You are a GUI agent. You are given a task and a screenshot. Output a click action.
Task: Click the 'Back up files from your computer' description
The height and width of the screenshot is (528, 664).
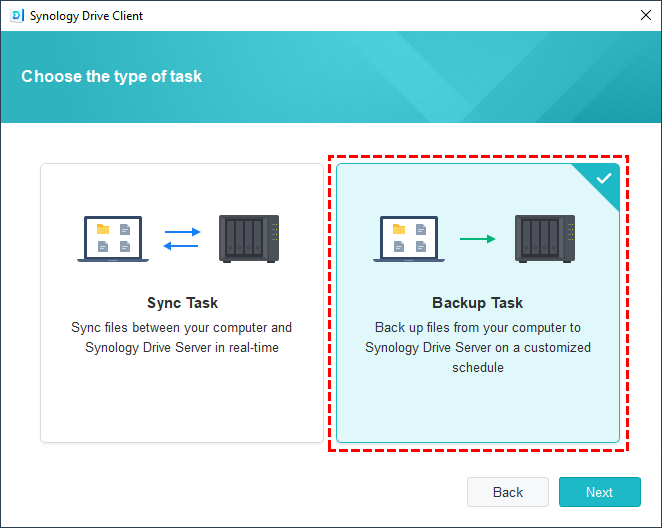pyautogui.click(x=478, y=347)
